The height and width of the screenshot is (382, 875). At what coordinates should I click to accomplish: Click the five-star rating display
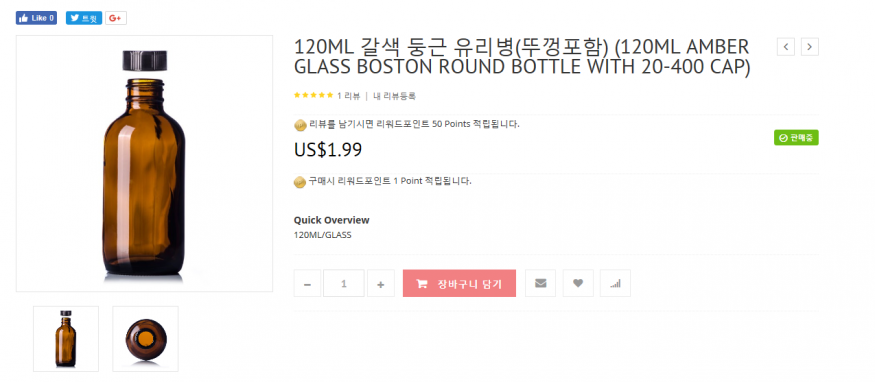point(314,95)
